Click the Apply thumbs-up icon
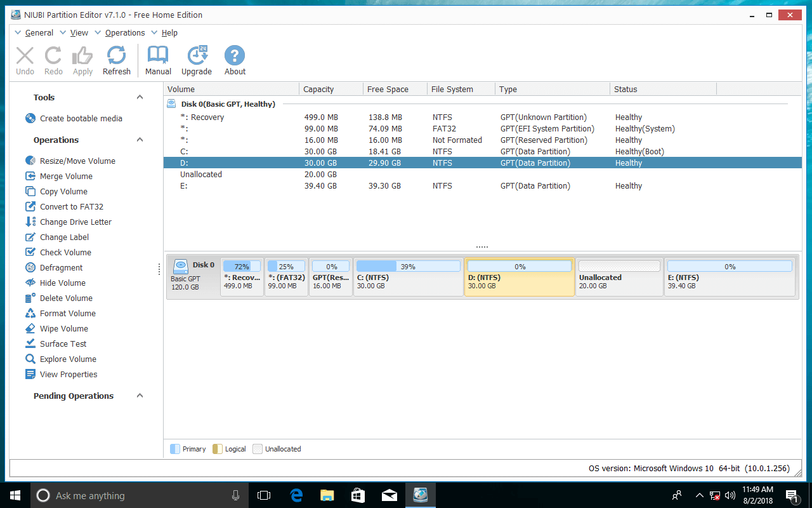Screen dimensions: 812x508 tap(82, 61)
